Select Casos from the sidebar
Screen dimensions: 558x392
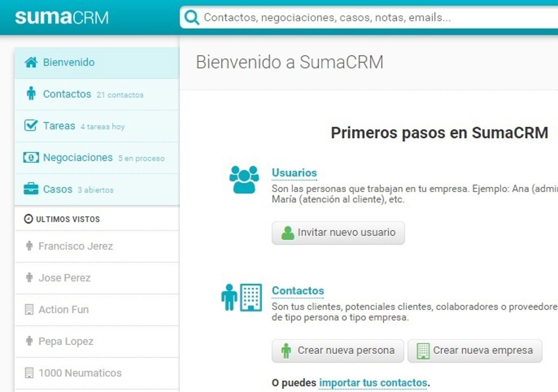click(58, 189)
